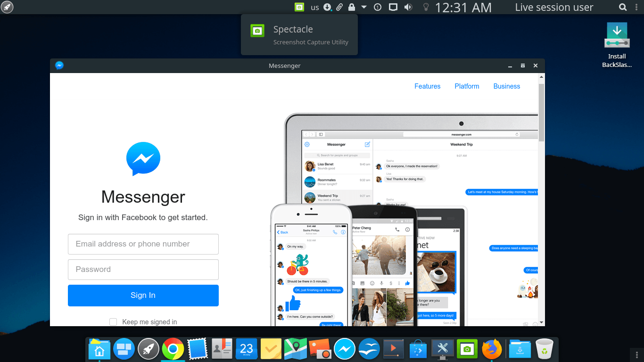This screenshot has height=362, width=644.
Task: Click the large Messenger logo on the page
Action: pyautogui.click(x=143, y=159)
